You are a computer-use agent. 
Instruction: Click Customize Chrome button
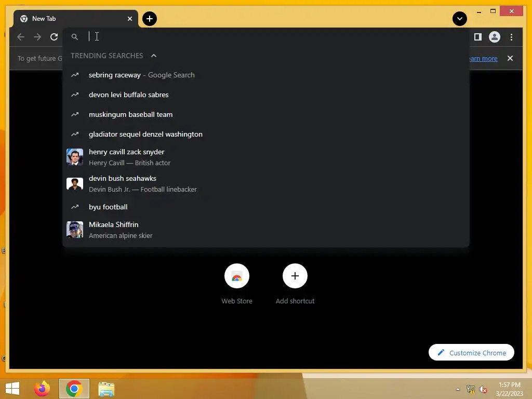pyautogui.click(x=471, y=353)
